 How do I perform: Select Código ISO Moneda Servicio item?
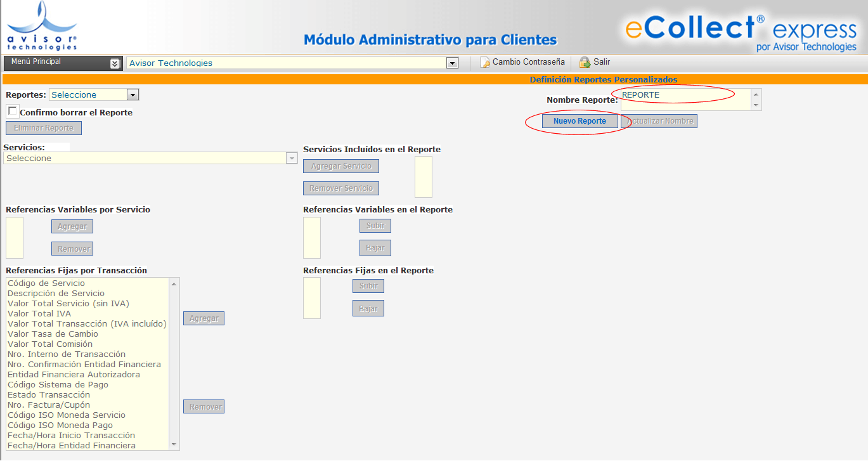click(87, 415)
